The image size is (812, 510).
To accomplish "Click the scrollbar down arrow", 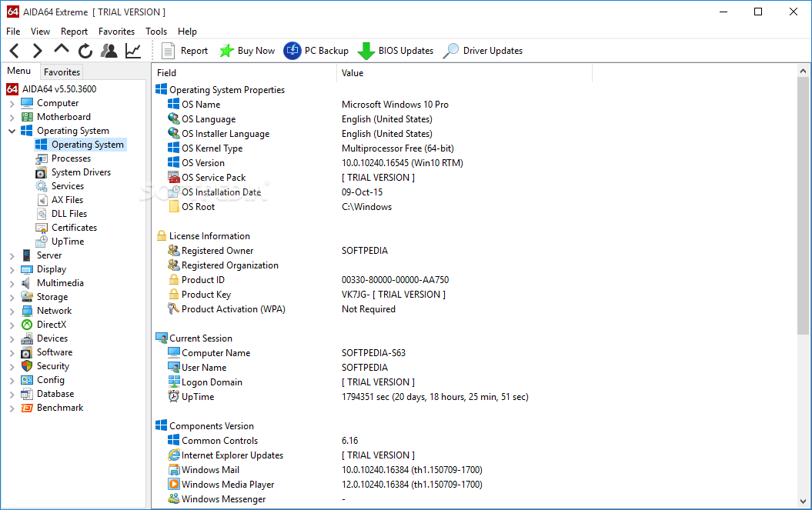I will coord(804,502).
